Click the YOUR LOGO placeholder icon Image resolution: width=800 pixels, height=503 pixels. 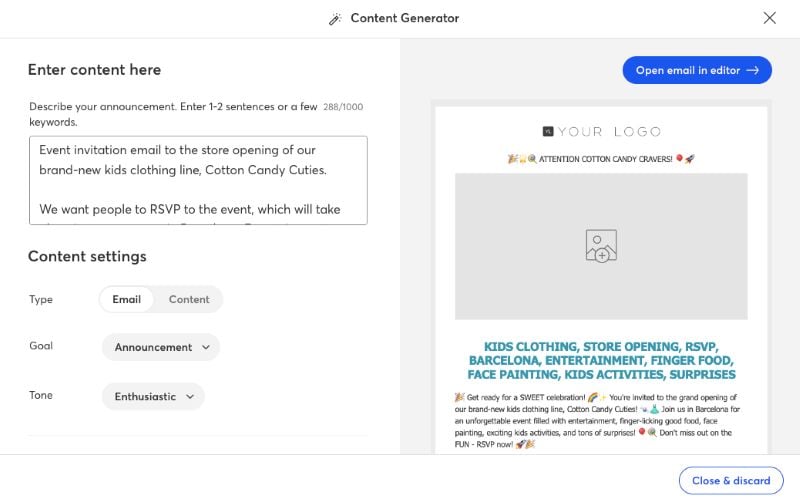548,131
